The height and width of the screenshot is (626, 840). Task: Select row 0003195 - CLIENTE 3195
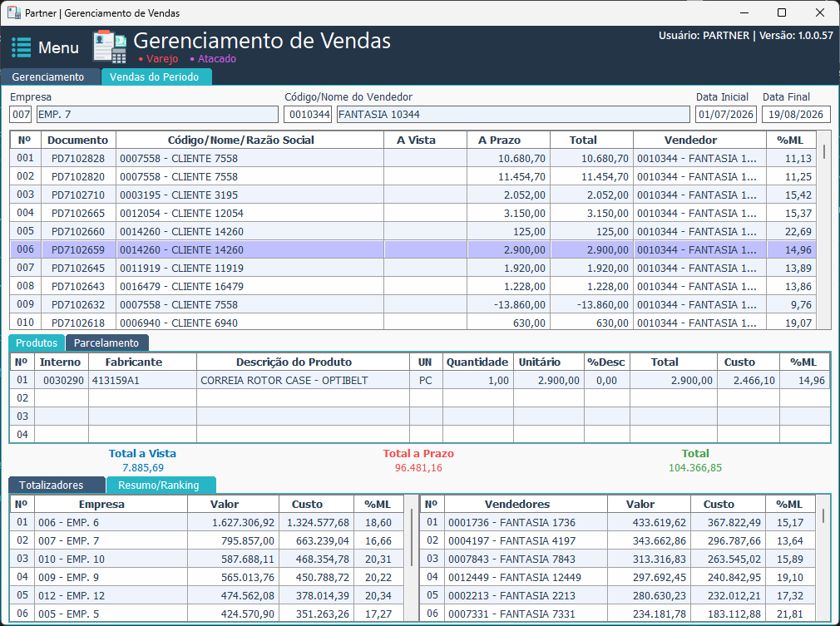(413, 195)
